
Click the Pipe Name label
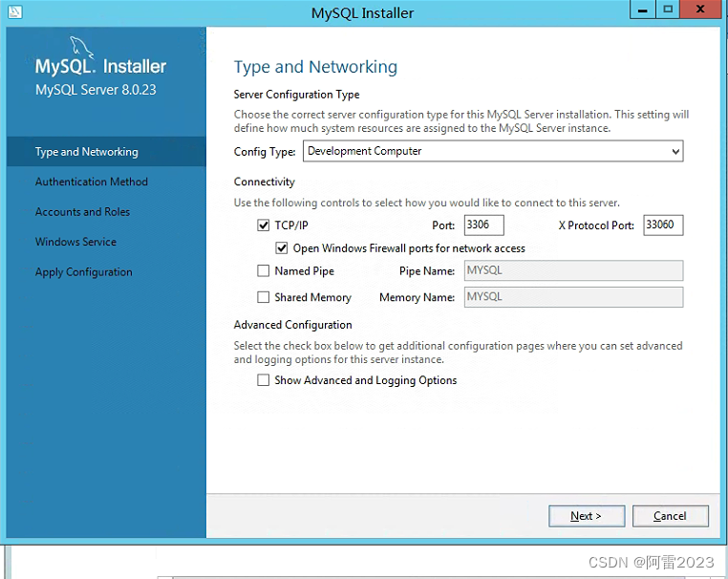point(427,271)
